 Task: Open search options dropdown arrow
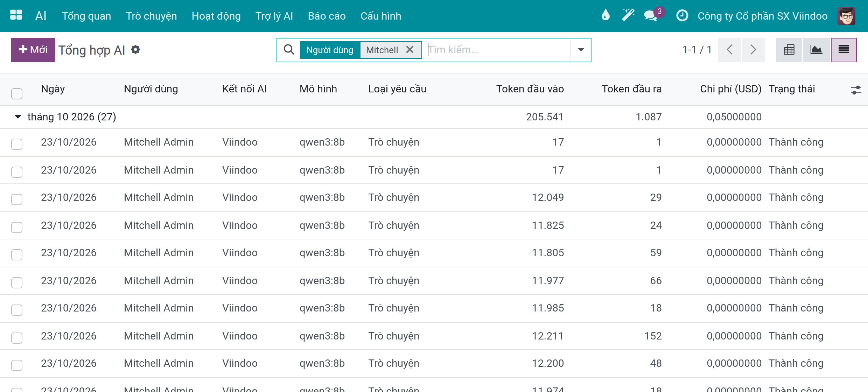(581, 50)
